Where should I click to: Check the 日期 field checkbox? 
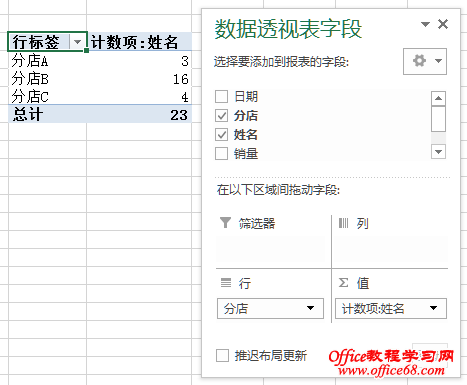pos(221,97)
